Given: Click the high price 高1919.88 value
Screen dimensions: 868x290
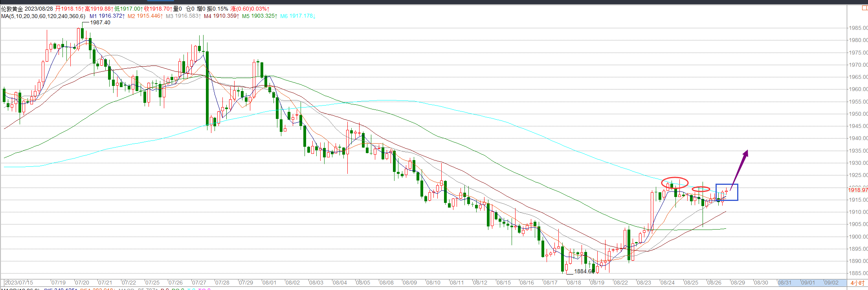Looking at the screenshot, I should tap(99, 9).
